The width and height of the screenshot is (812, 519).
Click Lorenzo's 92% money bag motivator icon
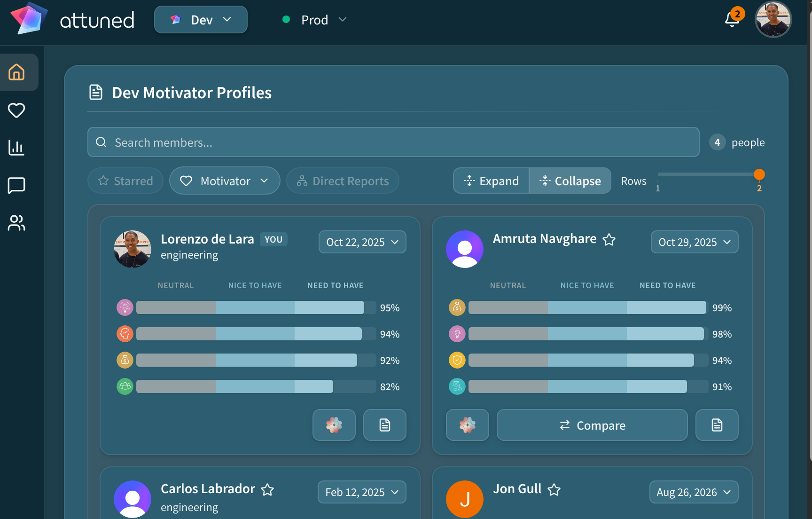[x=125, y=360]
